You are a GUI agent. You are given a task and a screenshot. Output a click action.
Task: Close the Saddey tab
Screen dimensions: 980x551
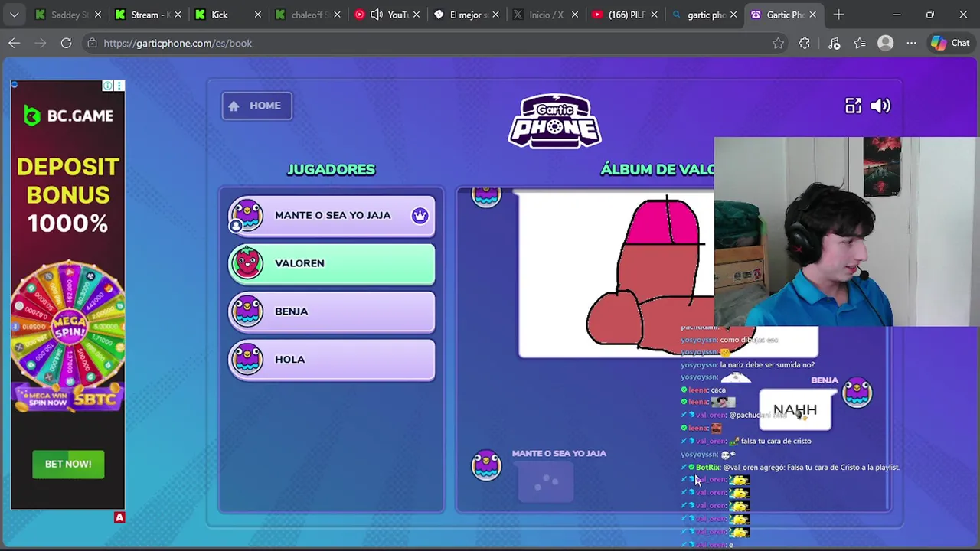[x=97, y=15]
